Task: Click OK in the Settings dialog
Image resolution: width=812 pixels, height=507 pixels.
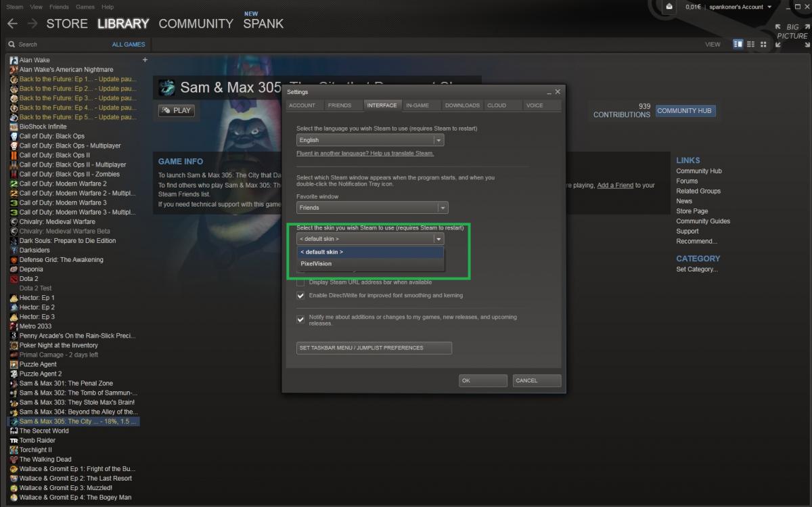Action: point(482,380)
